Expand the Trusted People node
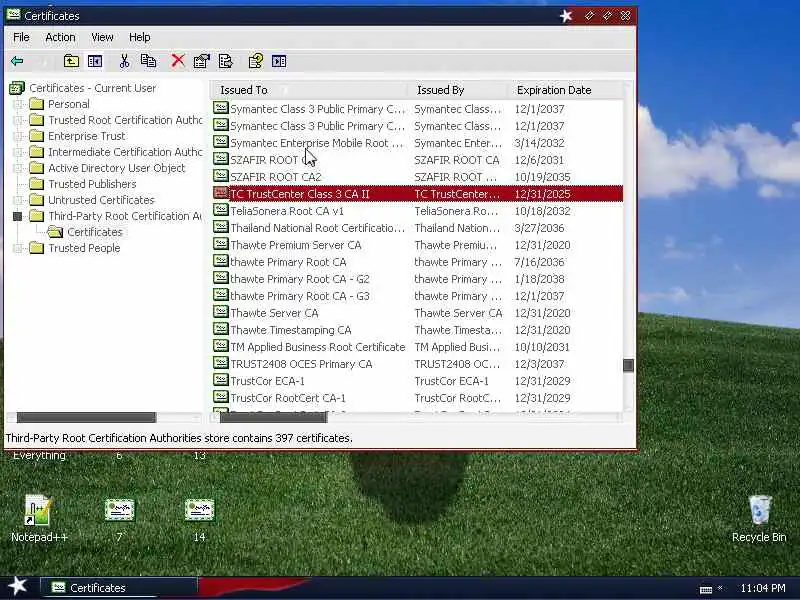This screenshot has height=600, width=800. [x=18, y=248]
